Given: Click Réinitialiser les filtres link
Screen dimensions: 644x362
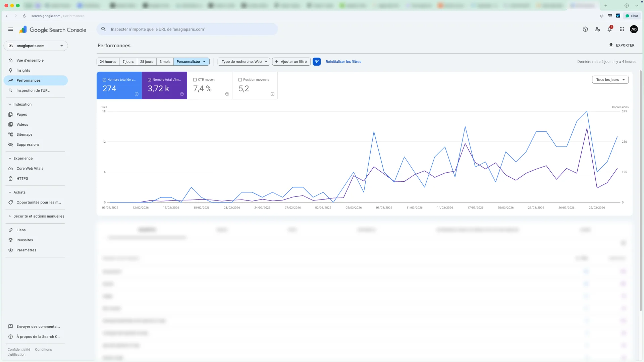Looking at the screenshot, I should (x=343, y=62).
